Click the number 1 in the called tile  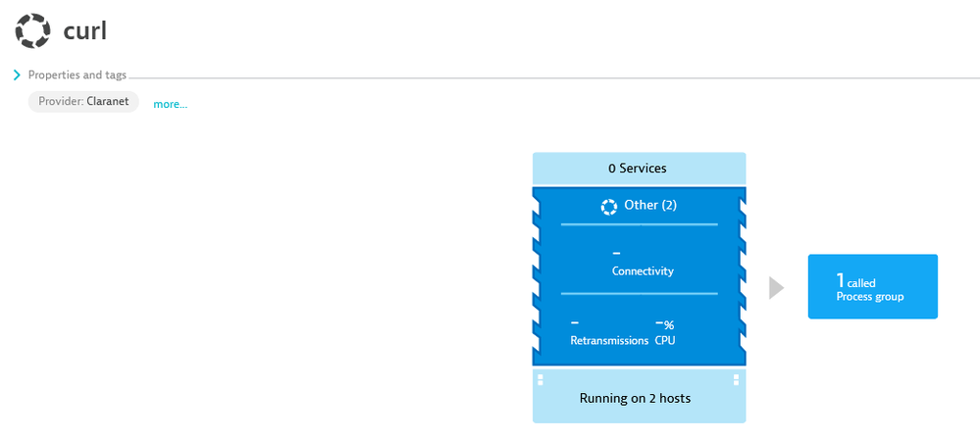[x=841, y=280]
